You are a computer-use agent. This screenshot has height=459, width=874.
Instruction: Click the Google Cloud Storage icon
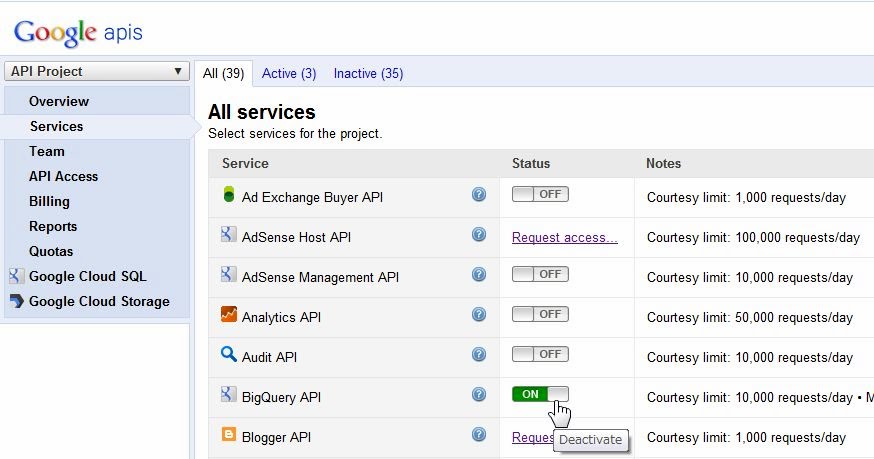coord(16,301)
